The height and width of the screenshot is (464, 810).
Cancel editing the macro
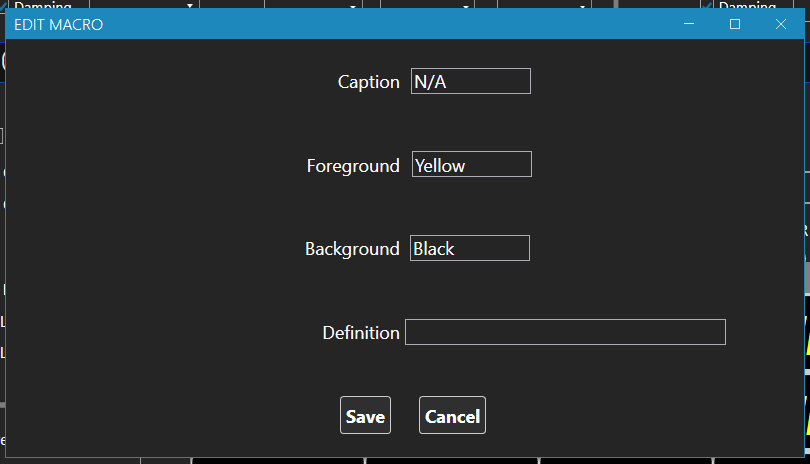pos(452,415)
